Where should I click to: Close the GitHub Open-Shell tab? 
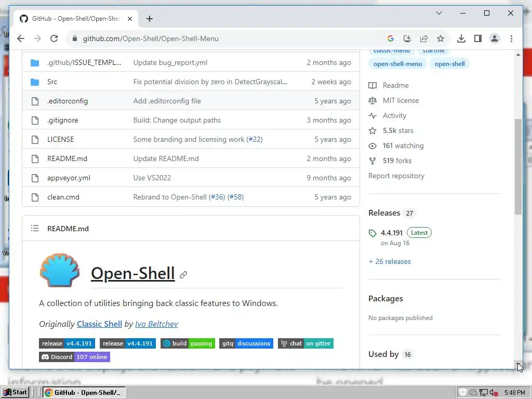click(x=129, y=19)
